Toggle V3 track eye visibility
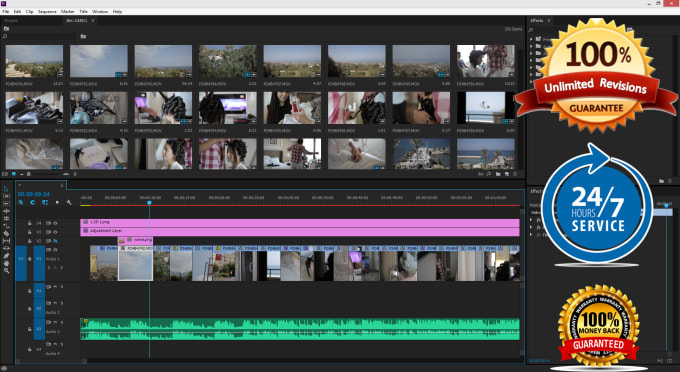Image resolution: width=680 pixels, height=372 pixels. tap(55, 232)
